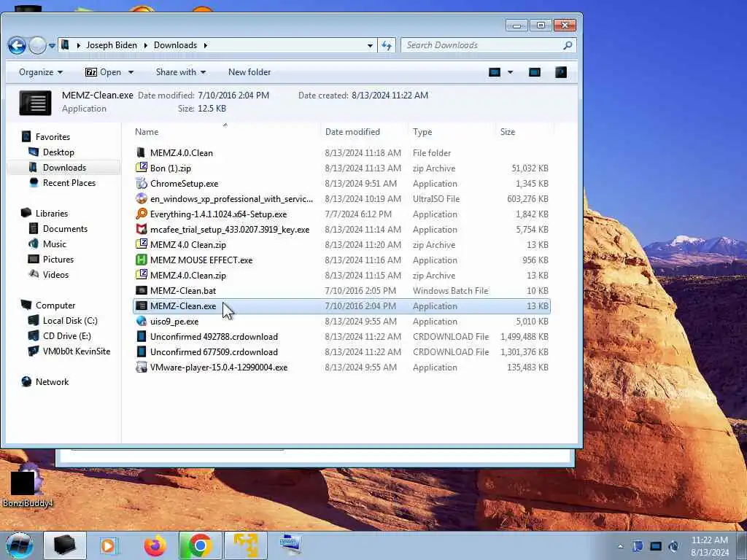The height and width of the screenshot is (560, 747).
Task: Click the Forward navigation arrow button
Action: (x=37, y=46)
